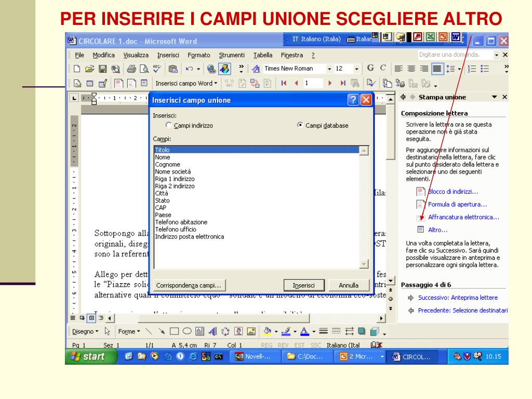Click the Novell taskbar button

point(256,356)
